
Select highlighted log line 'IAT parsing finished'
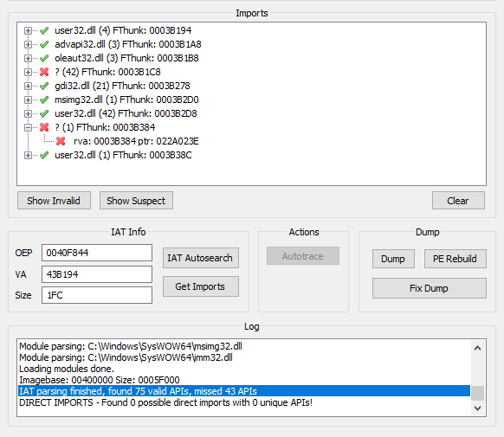point(244,391)
